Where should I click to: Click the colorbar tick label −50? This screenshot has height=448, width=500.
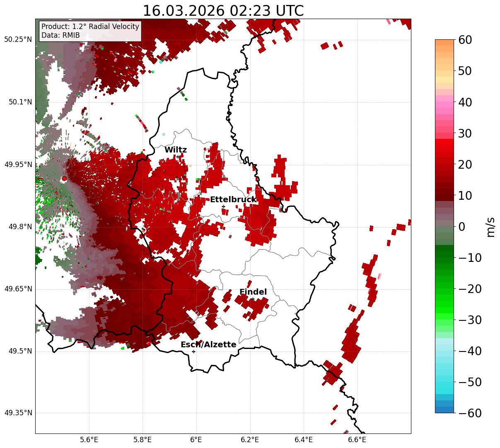(470, 382)
